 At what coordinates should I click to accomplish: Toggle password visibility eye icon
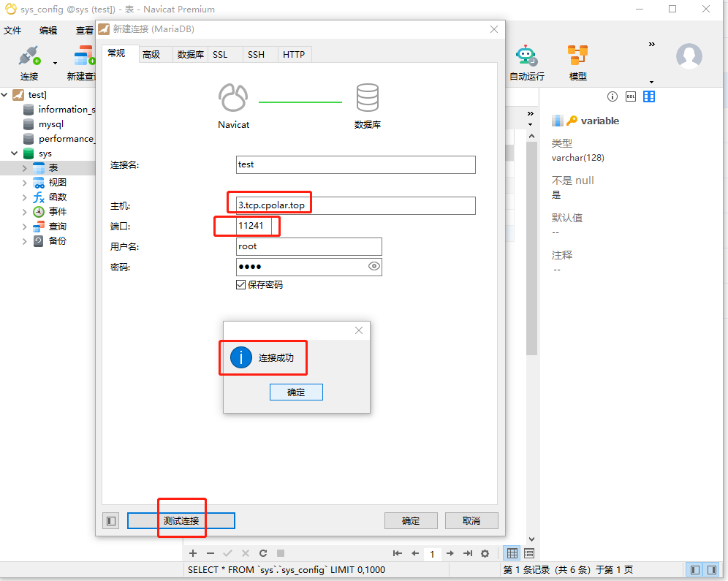[374, 266]
